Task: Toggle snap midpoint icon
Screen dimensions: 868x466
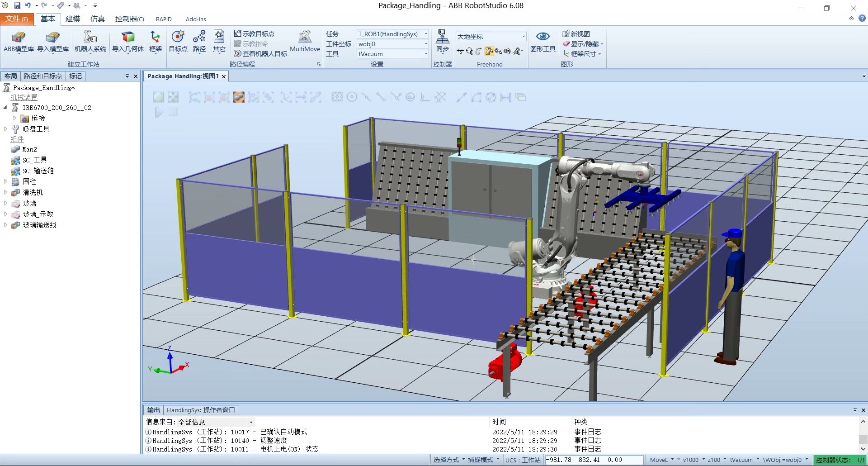Action: coord(366,97)
